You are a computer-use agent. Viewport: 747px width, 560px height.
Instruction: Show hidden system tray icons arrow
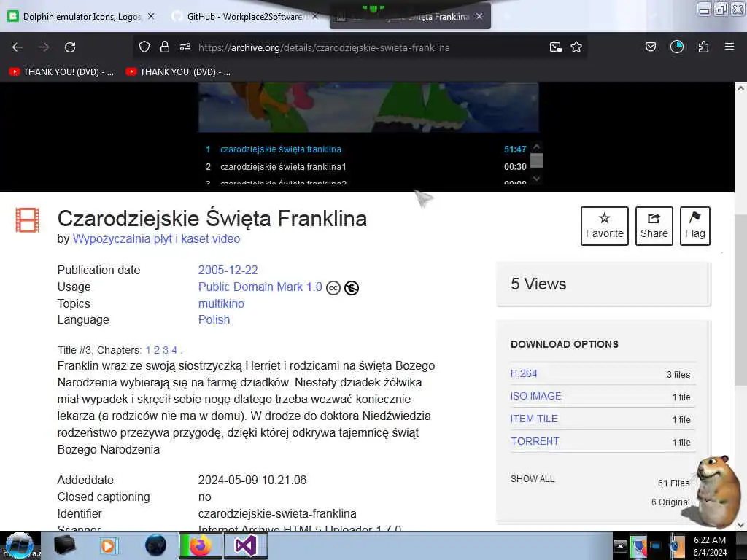620,545
